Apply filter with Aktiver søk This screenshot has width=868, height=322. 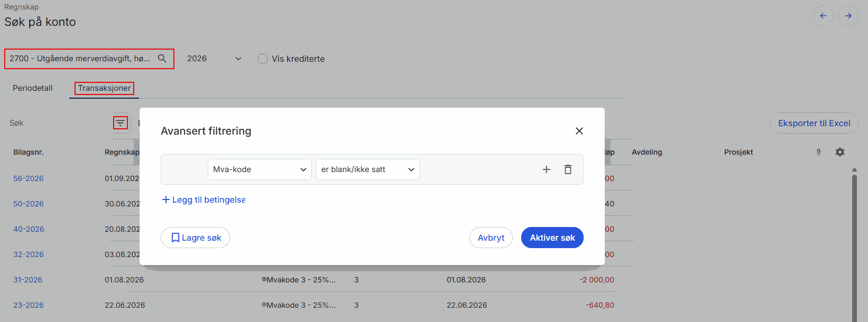pos(552,238)
